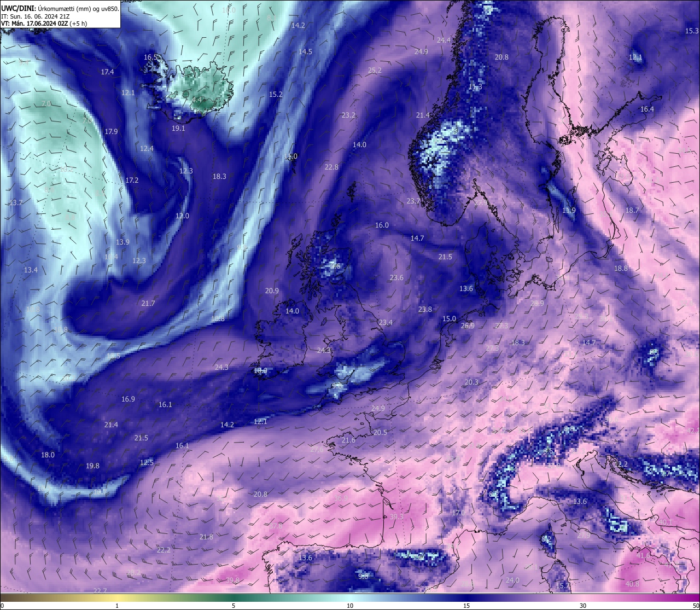Image resolution: width=700 pixels, height=610 pixels.
Task: Click the 23.4 value off England's east coast
Action: click(386, 322)
